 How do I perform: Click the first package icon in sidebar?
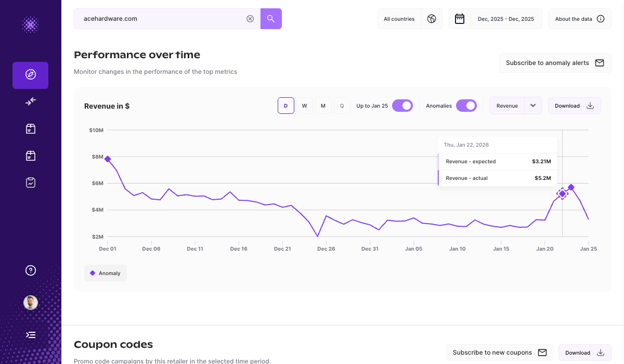[x=30, y=128]
